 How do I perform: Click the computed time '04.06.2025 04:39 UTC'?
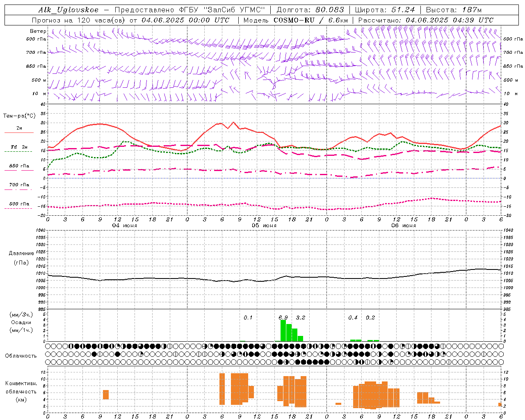point(450,20)
